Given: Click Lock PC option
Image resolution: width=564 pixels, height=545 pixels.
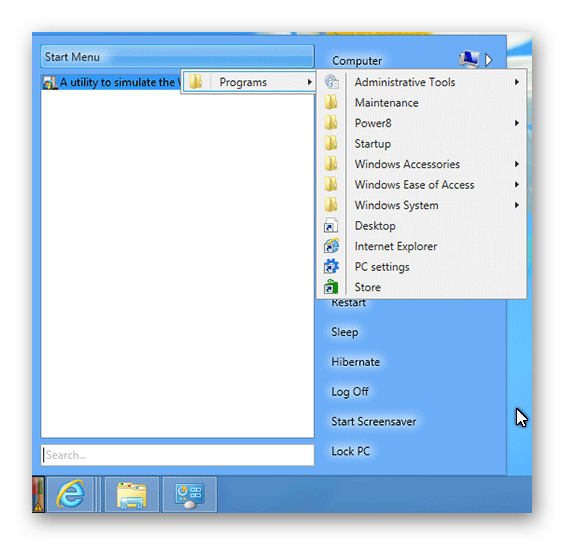Looking at the screenshot, I should coord(350,451).
